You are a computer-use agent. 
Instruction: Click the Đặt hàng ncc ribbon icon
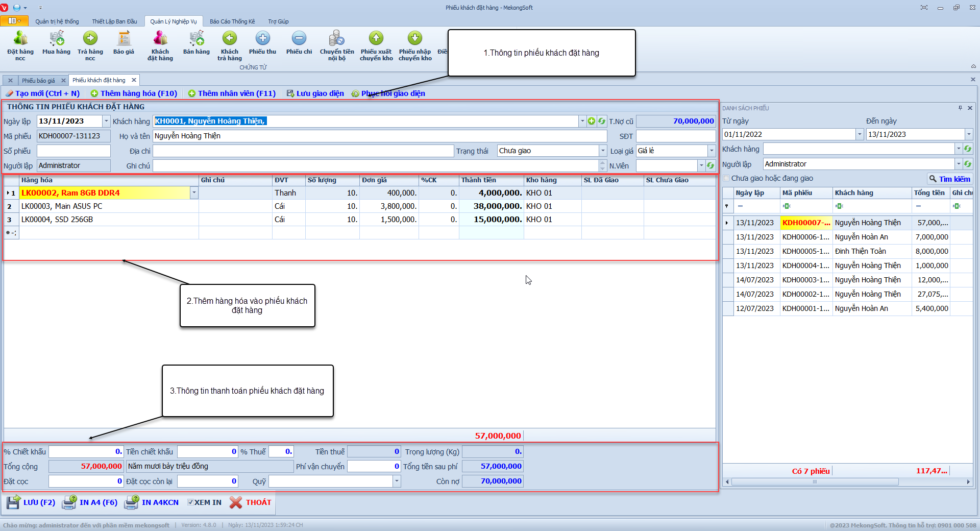pos(20,39)
